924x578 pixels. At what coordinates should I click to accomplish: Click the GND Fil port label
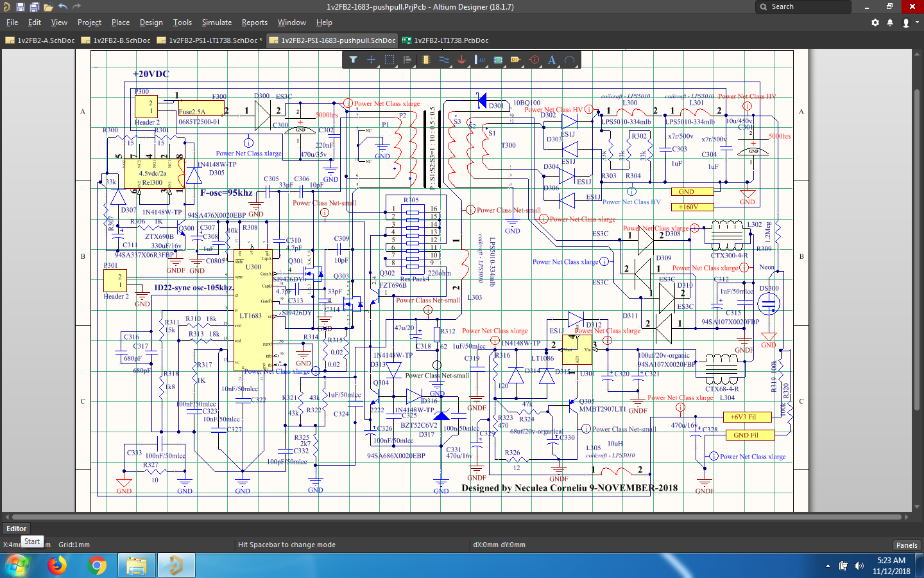pyautogui.click(x=750, y=435)
